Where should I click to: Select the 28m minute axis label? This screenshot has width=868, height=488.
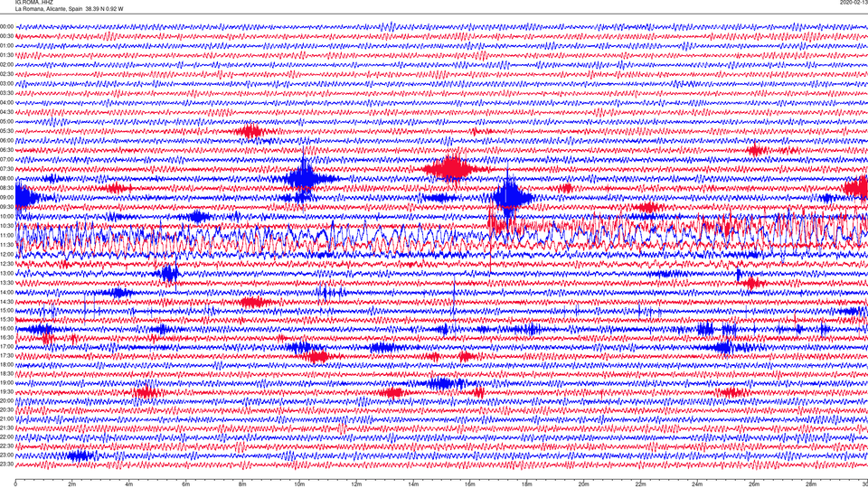click(x=811, y=484)
